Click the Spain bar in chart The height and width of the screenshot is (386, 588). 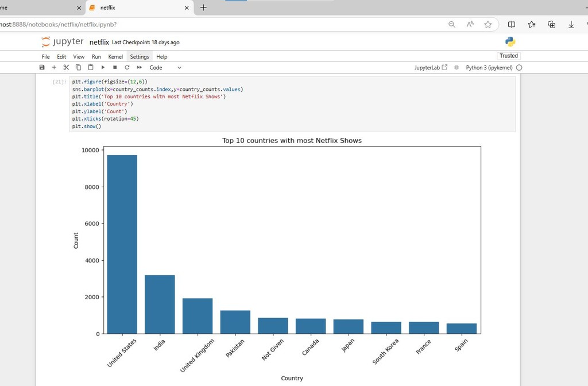(x=462, y=328)
